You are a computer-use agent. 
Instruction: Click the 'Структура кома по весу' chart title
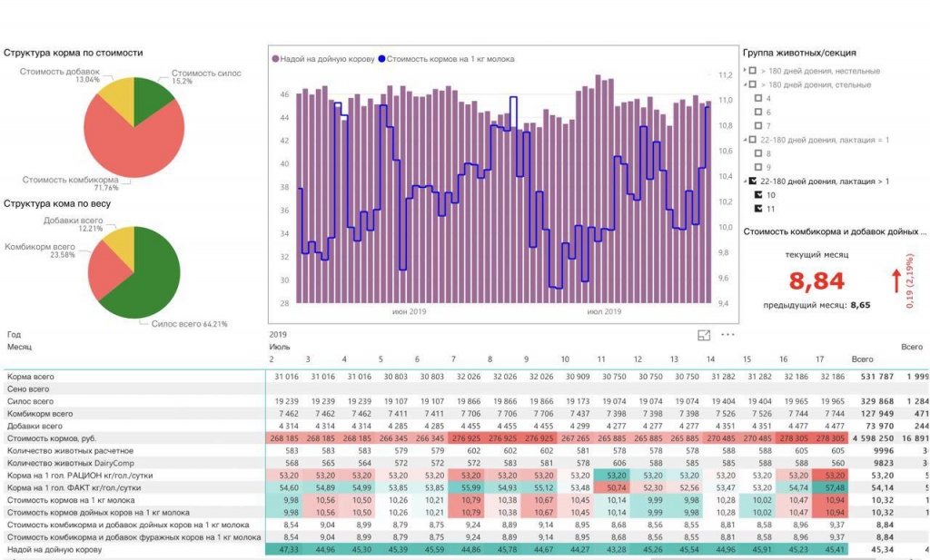pos(57,204)
